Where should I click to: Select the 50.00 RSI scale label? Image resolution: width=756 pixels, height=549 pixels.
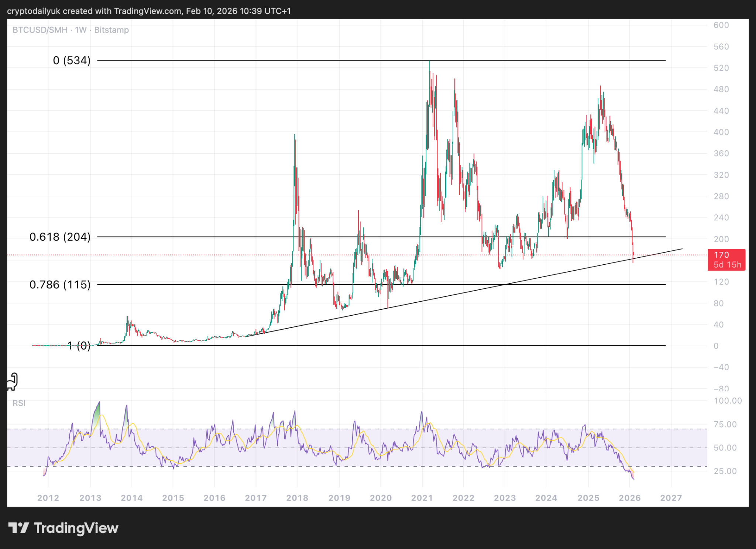coord(725,448)
